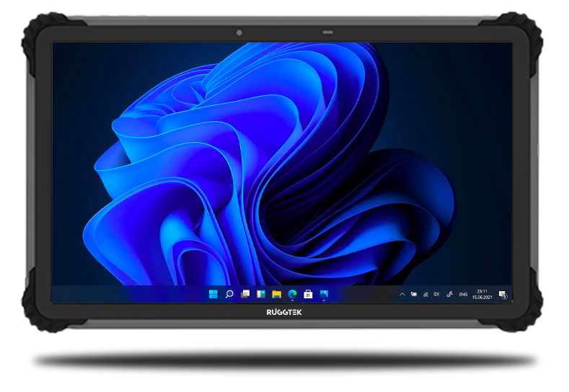This screenshot has width=569, height=392.
Task: Show hidden tray icons chevron
Action: click(x=402, y=295)
